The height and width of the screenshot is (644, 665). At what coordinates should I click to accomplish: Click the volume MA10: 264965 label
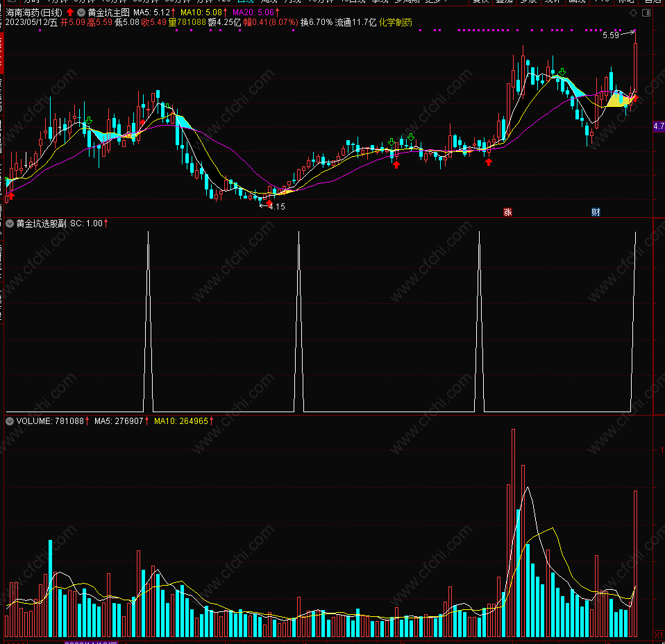[x=181, y=421]
